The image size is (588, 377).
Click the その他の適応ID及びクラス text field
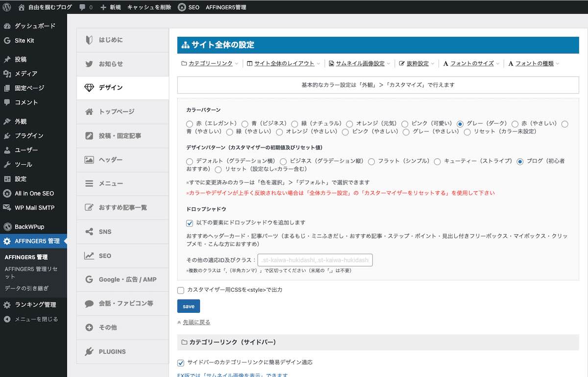[315, 260]
